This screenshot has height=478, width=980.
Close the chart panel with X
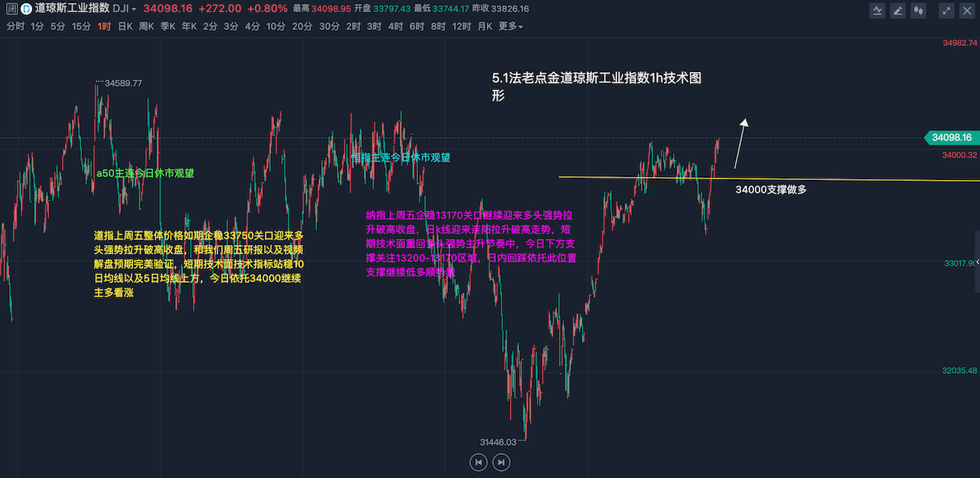pos(967,10)
